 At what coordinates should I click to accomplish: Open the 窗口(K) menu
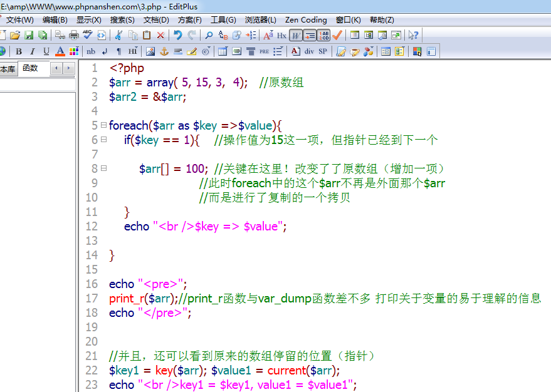tap(349, 20)
